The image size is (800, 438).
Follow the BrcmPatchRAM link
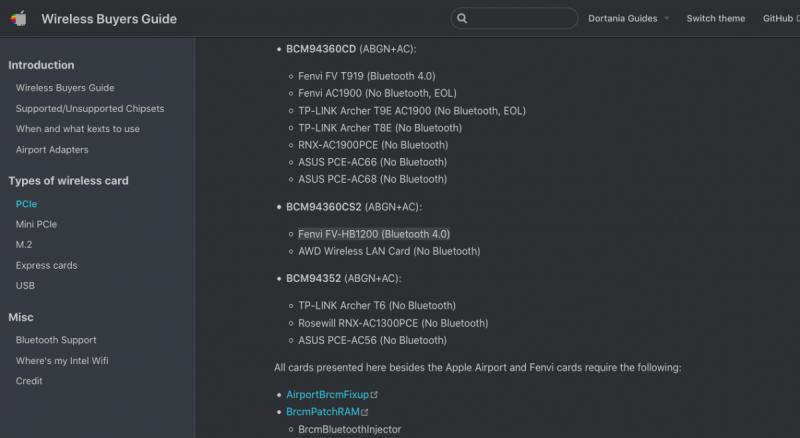point(322,412)
